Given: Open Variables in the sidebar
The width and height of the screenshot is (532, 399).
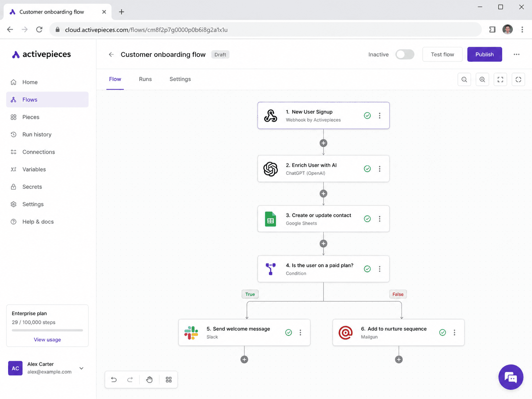Looking at the screenshot, I should [47, 169].
